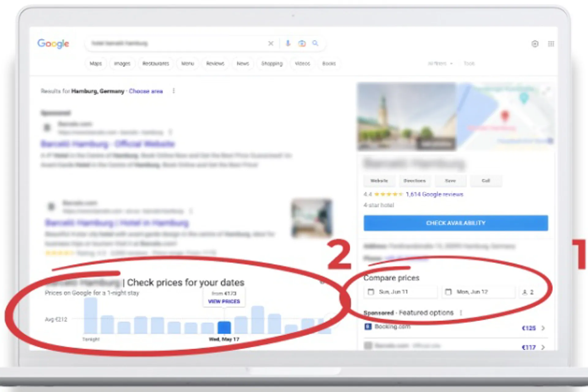The image size is (588, 392).
Task: Open the Books tab
Action: point(329,63)
